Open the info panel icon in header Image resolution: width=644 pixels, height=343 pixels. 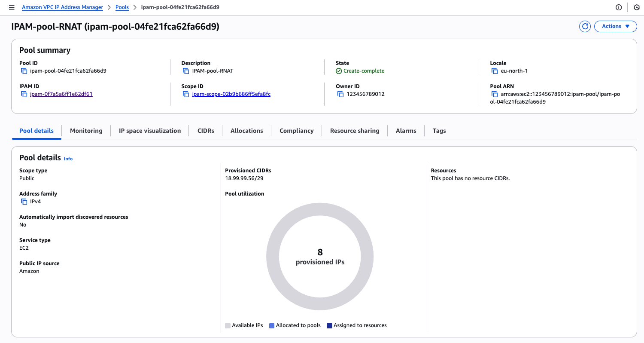[619, 7]
